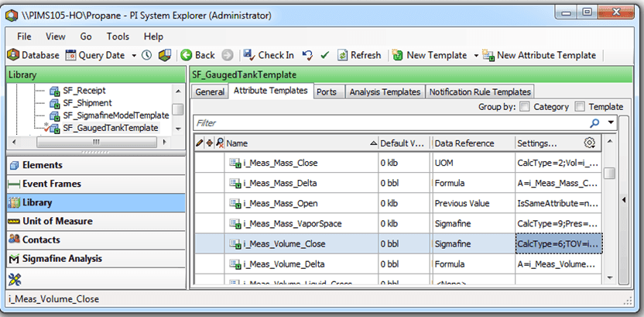Screen dimensions: 644x317
Task: Click the wrench and pencil management icon
Action: (15, 280)
